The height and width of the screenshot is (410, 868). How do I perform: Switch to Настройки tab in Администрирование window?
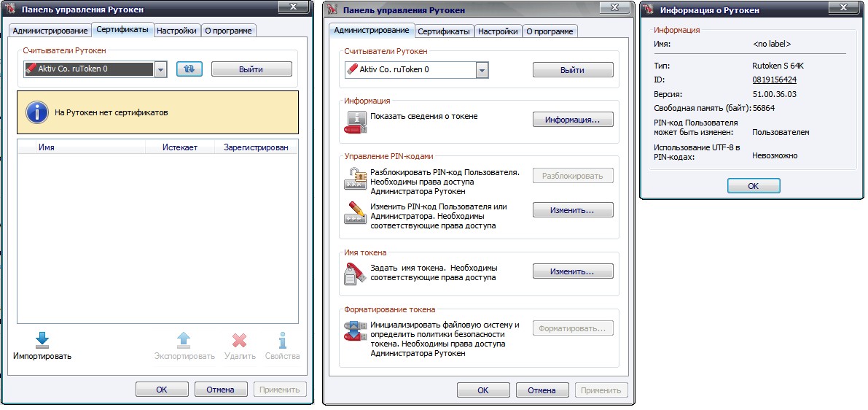tap(500, 31)
